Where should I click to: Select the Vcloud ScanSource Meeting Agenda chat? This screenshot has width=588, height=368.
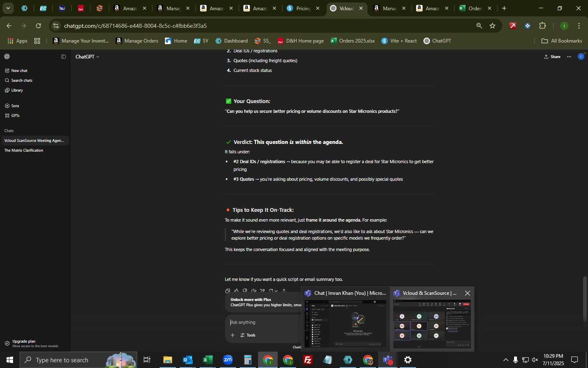34,141
